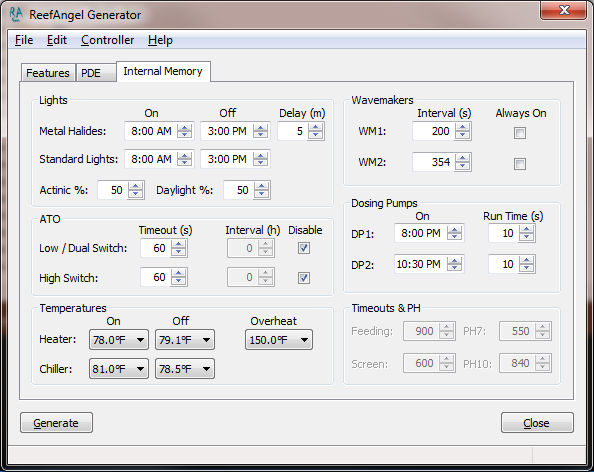
Task: Open the Edit menu
Action: click(57, 40)
